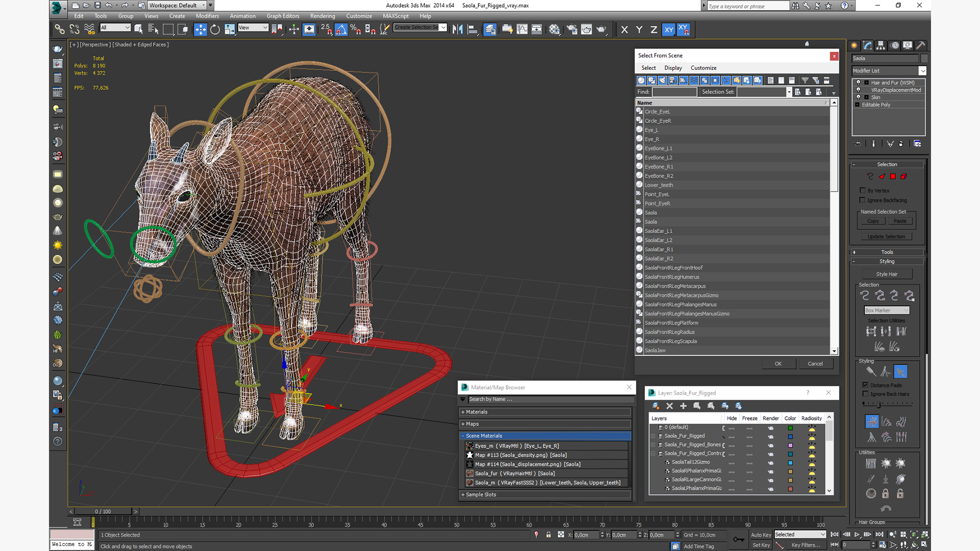Viewport: 980px width, 551px height.
Task: Toggle visibility of Saola_Fur_Rigged layer
Action: tap(731, 436)
